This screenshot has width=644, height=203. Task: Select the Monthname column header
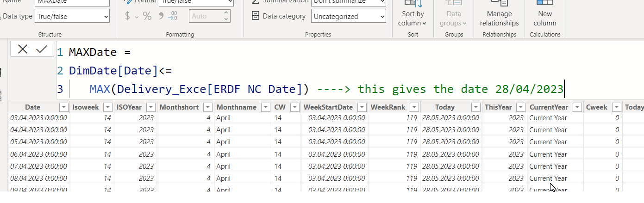(x=236, y=107)
